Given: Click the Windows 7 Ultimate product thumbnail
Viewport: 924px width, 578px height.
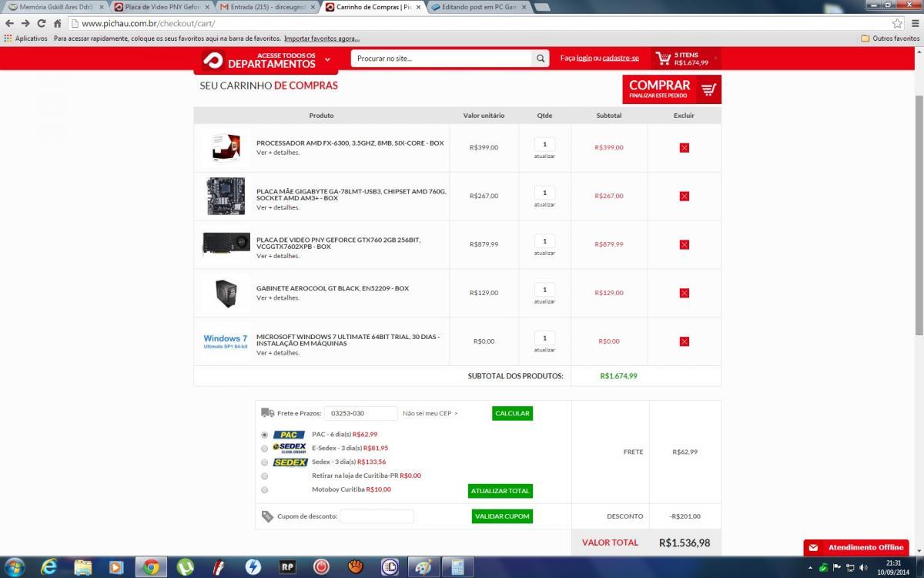Looking at the screenshot, I should click(225, 341).
